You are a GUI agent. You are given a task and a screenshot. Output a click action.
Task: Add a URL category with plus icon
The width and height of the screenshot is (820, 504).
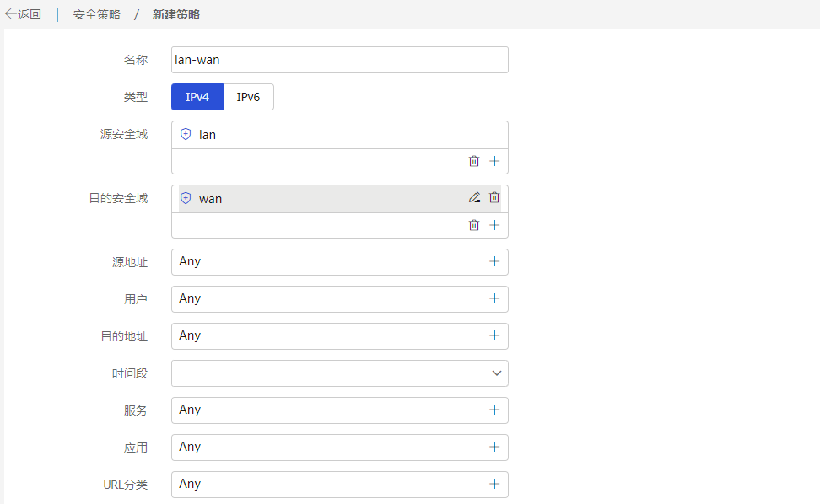coord(494,484)
